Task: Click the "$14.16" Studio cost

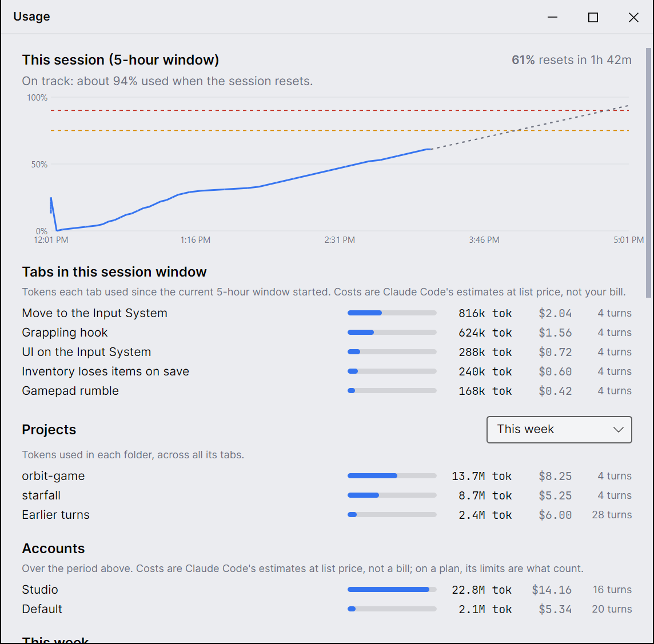Action: coord(552,590)
